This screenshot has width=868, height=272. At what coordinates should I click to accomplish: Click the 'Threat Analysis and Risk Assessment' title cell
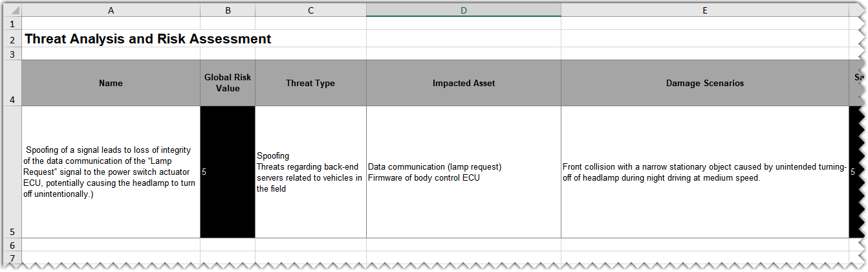147,39
